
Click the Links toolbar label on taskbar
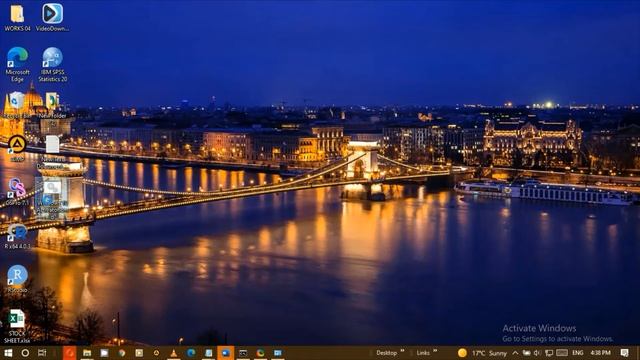tap(423, 353)
